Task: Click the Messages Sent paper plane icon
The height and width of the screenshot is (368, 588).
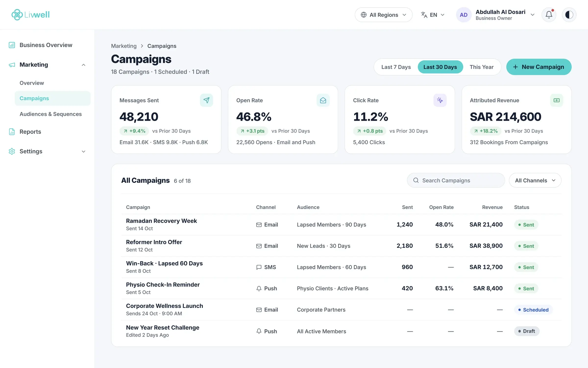Action: (206, 100)
